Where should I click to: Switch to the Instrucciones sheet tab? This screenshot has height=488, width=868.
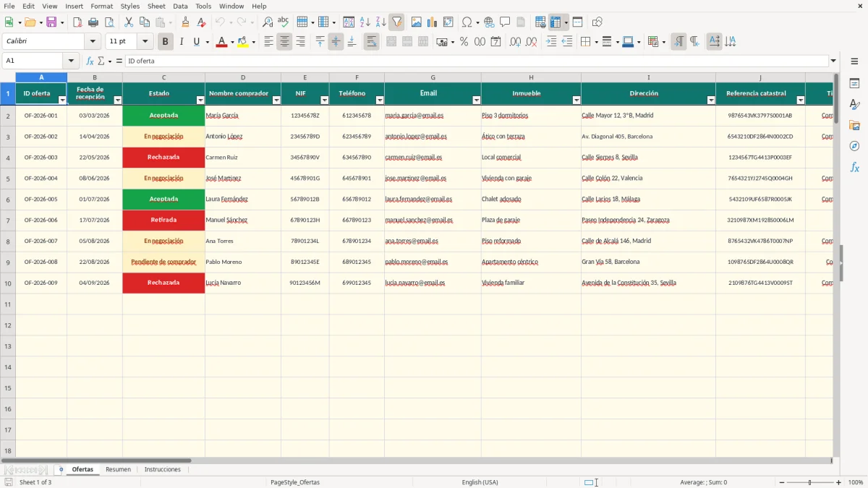coord(163,469)
